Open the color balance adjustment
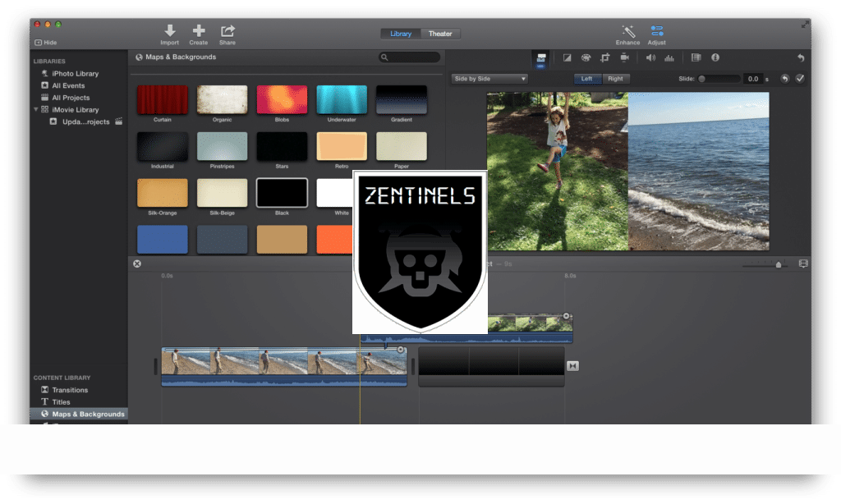Screen dimensions: 841x504 [567, 58]
